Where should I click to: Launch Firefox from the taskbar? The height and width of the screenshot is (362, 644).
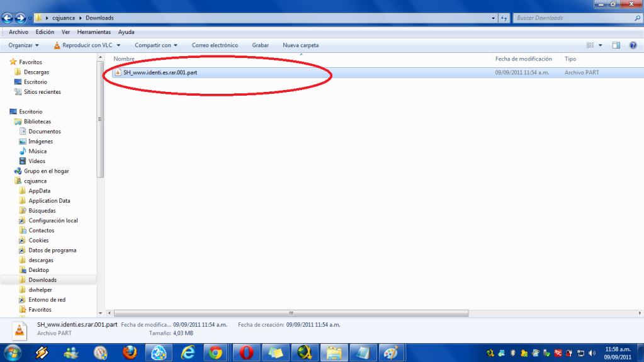pyautogui.click(x=130, y=353)
